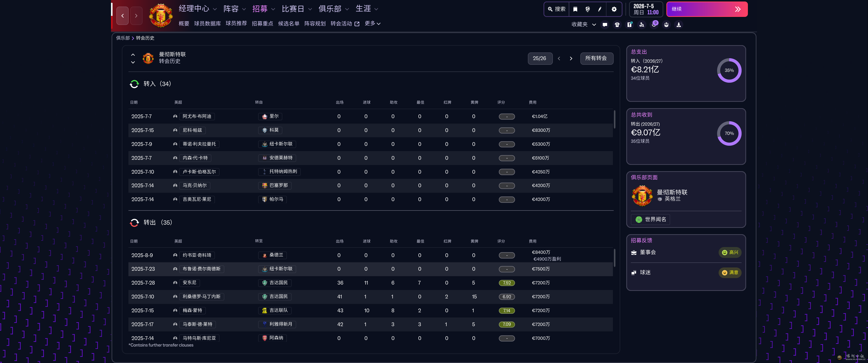Switch to the next season with the right chevron

pyautogui.click(x=571, y=58)
